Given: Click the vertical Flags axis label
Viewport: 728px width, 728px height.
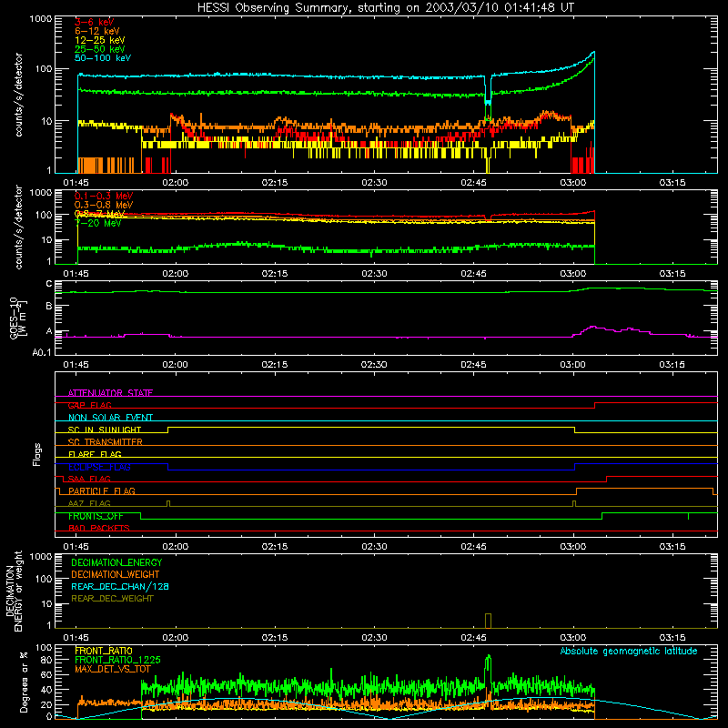Looking at the screenshot, I should coord(37,454).
